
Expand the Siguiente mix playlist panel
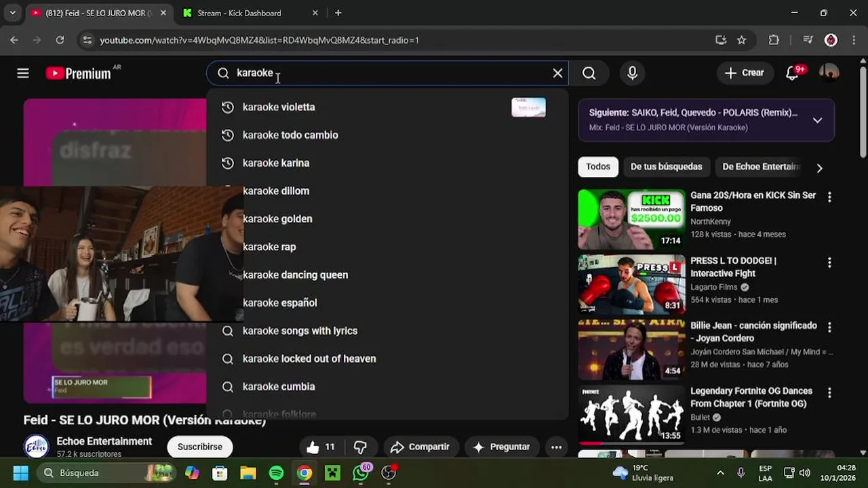coord(817,120)
